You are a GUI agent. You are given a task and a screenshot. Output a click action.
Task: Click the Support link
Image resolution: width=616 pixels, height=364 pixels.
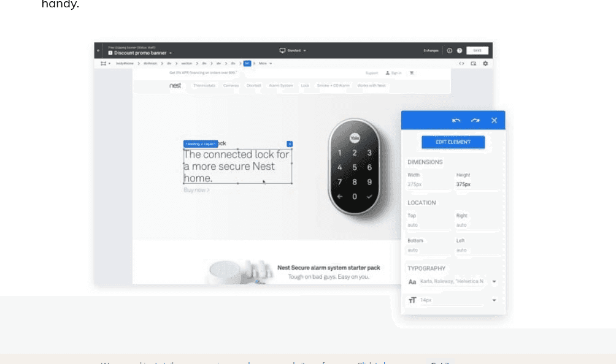coord(372,73)
